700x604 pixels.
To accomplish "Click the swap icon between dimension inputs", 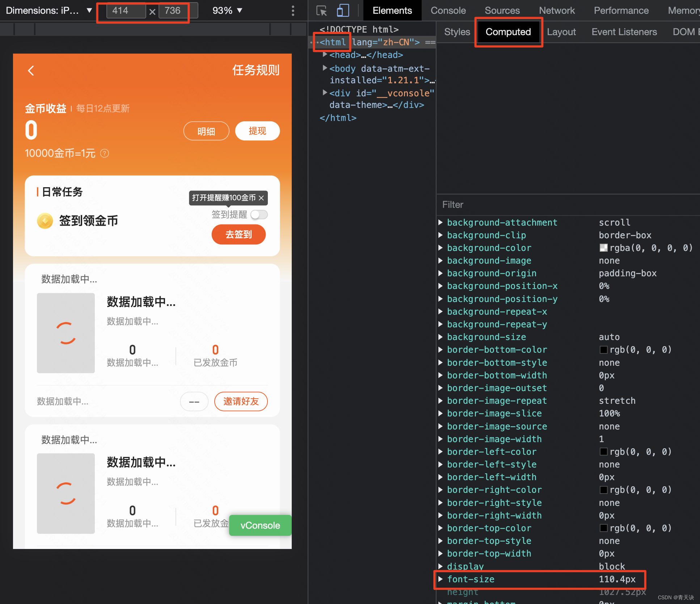I will point(152,11).
